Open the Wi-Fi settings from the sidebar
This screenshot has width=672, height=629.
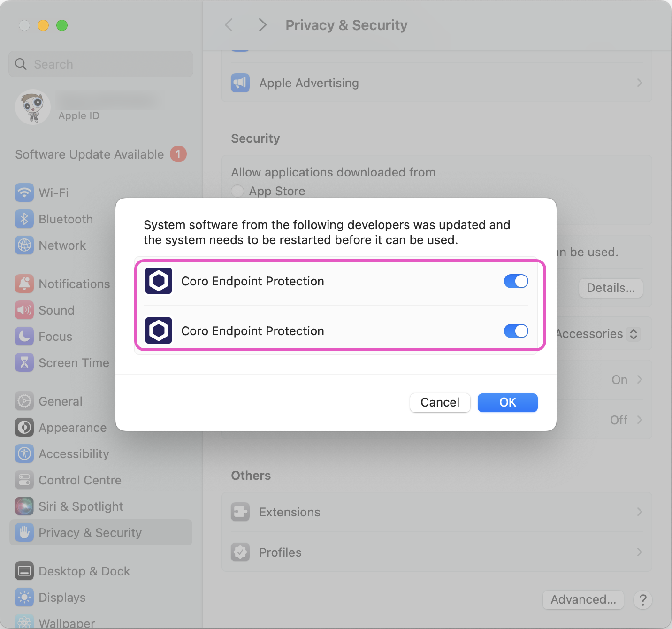pyautogui.click(x=24, y=192)
